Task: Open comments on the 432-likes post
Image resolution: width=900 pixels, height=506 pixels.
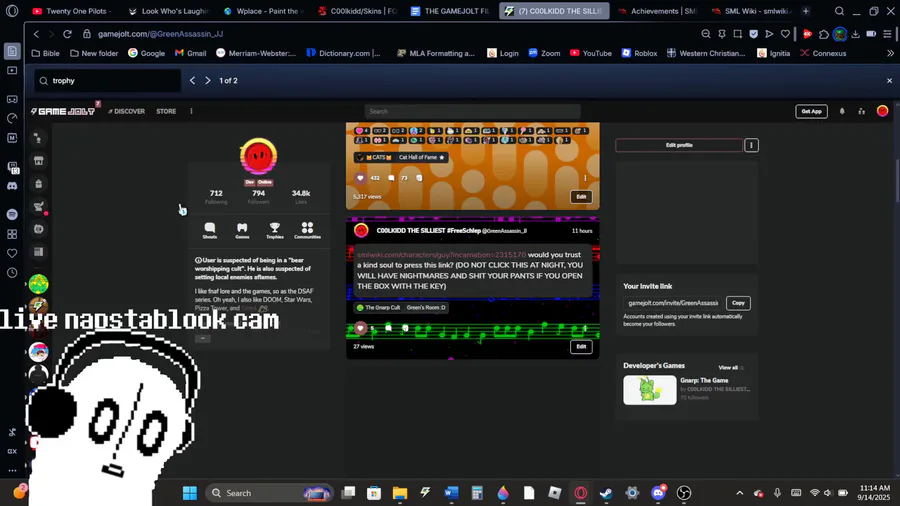Action: [x=391, y=178]
